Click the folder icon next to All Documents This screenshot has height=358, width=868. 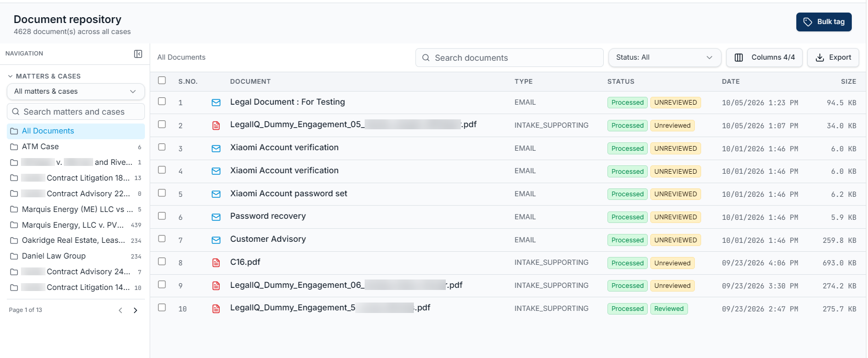(x=14, y=131)
